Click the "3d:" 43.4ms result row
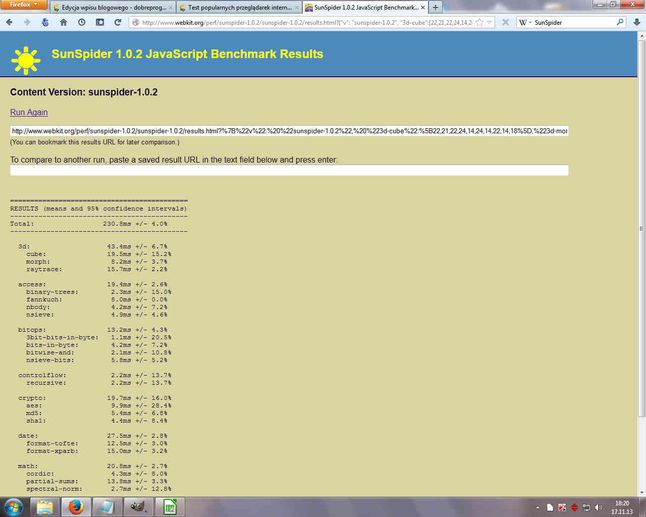This screenshot has height=517, width=646. click(x=93, y=246)
